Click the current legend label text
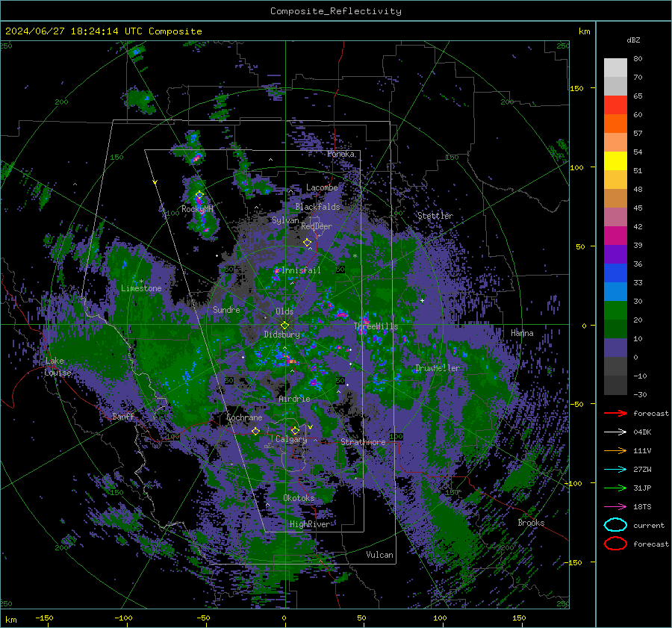672x628 pixels. click(x=649, y=525)
